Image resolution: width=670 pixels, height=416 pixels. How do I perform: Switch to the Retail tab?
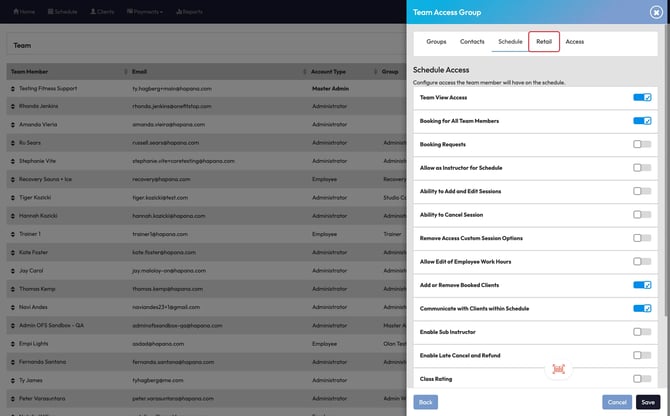coord(544,41)
